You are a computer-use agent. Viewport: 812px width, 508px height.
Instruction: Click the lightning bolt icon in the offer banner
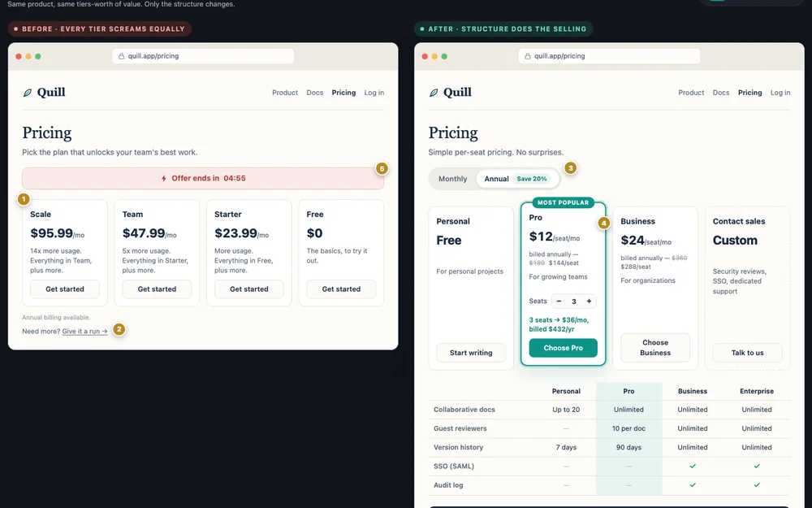[164, 178]
